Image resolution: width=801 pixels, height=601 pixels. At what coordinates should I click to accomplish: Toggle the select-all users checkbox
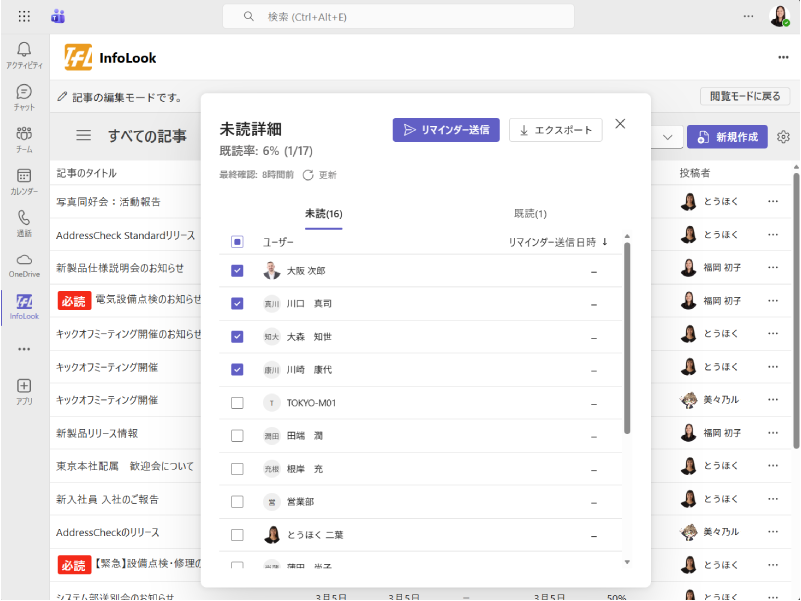pos(237,242)
